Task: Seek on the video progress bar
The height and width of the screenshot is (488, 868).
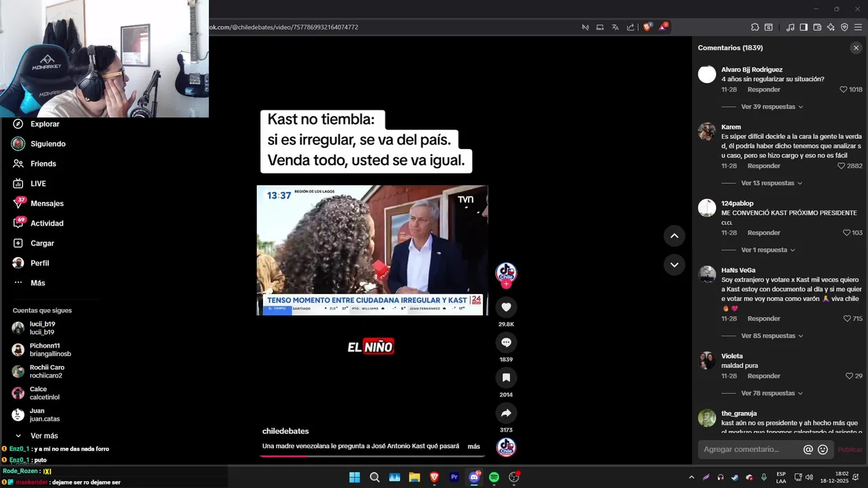Action: coord(372,456)
